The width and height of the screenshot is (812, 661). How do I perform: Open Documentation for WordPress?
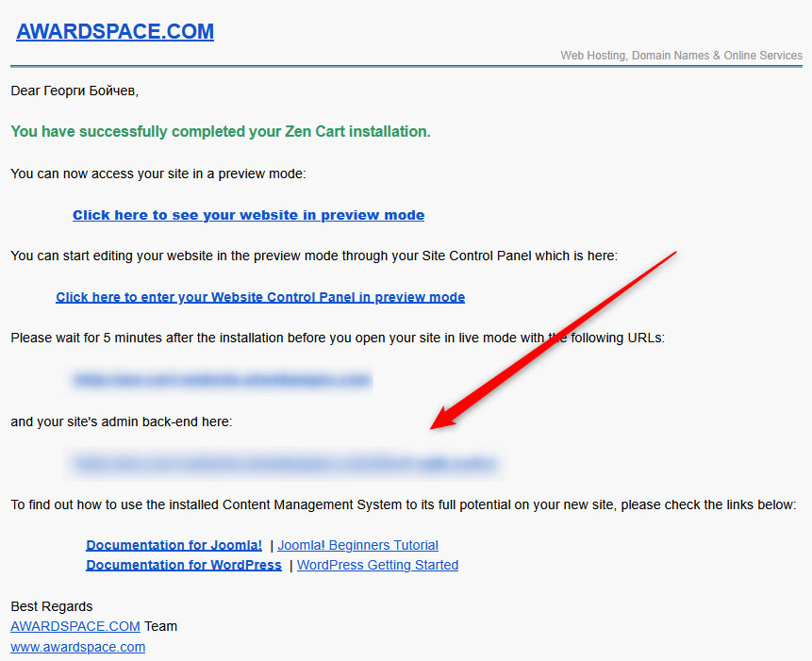click(x=184, y=564)
